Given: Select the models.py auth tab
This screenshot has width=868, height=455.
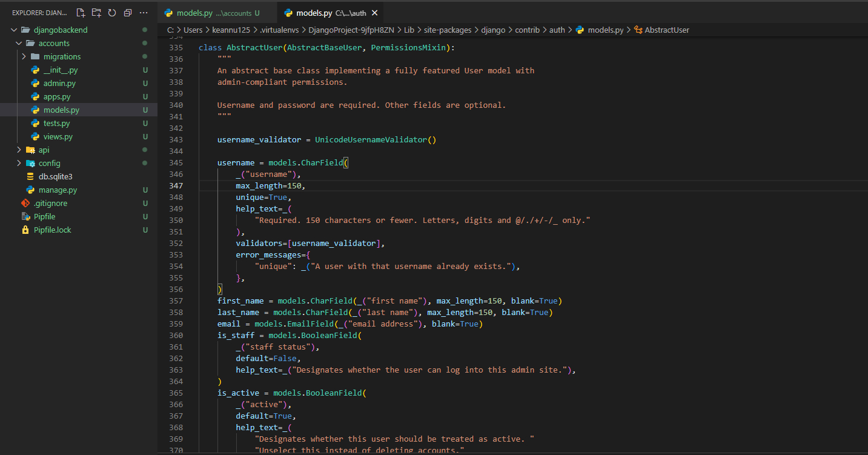Looking at the screenshot, I should [x=314, y=13].
